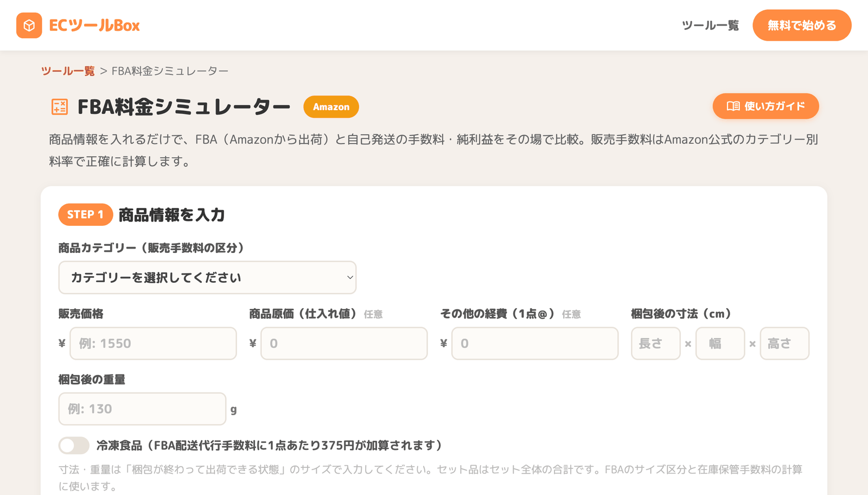Viewport: 868px width, 495px height.
Task: Click the 販売価格 label
Action: point(81,314)
